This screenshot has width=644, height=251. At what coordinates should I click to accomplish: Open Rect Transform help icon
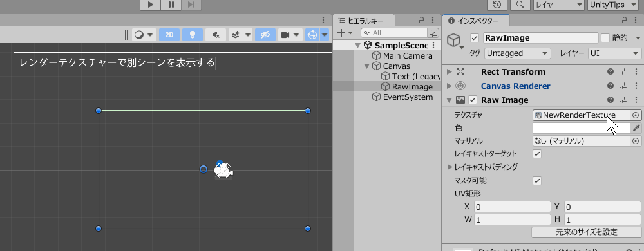coord(611,72)
